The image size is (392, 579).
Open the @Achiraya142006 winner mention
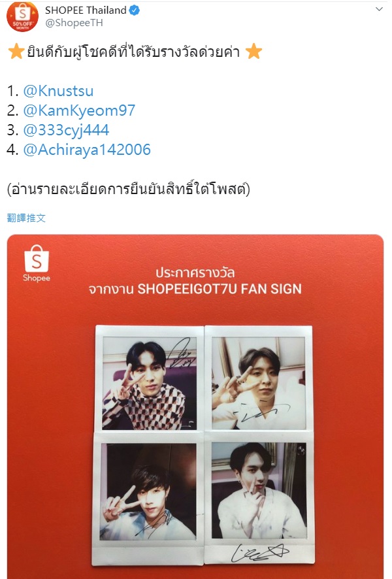pyautogui.click(x=87, y=150)
